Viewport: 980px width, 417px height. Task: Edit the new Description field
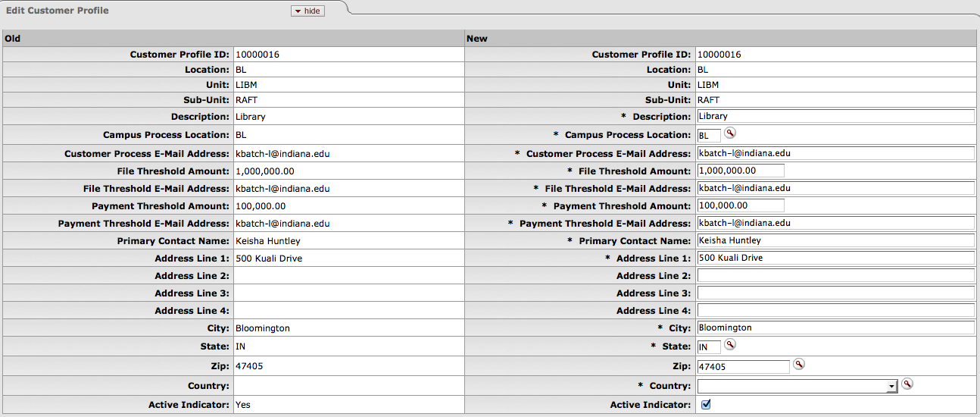point(835,116)
